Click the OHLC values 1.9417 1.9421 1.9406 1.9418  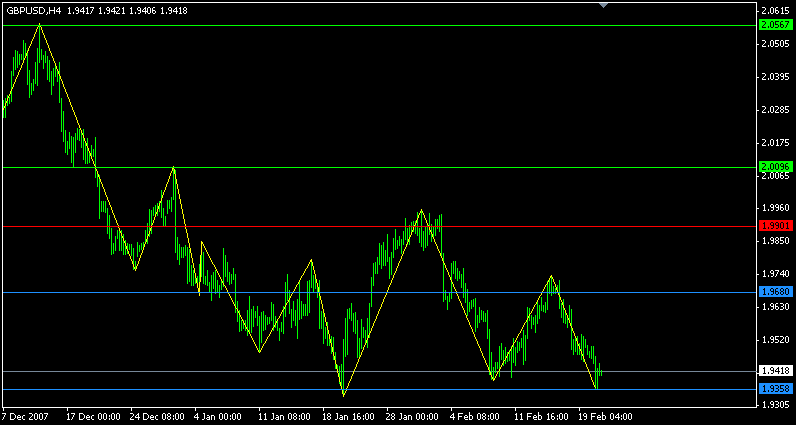127,10
